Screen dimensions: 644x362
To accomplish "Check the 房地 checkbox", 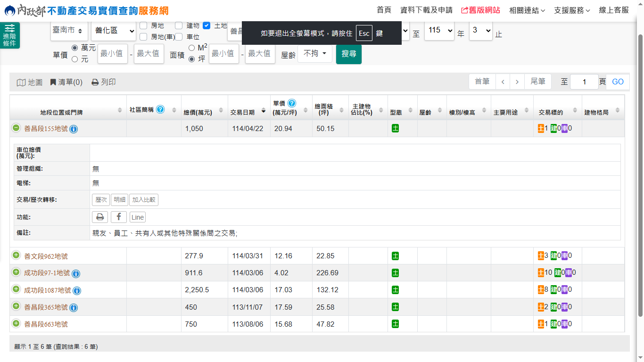I will (143, 25).
